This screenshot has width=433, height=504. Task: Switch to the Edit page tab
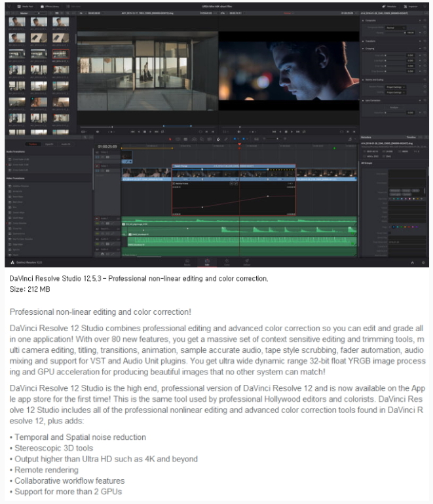[x=207, y=262]
